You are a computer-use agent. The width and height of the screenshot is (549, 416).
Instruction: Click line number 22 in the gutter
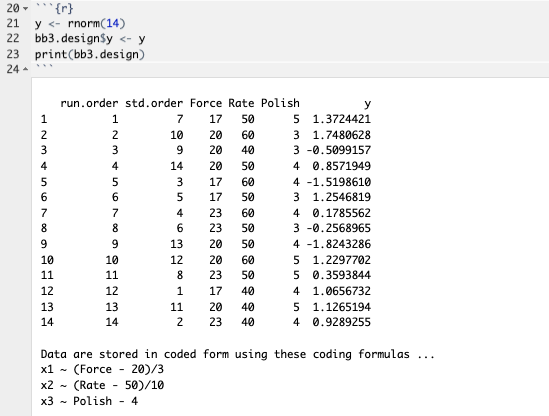13,39
